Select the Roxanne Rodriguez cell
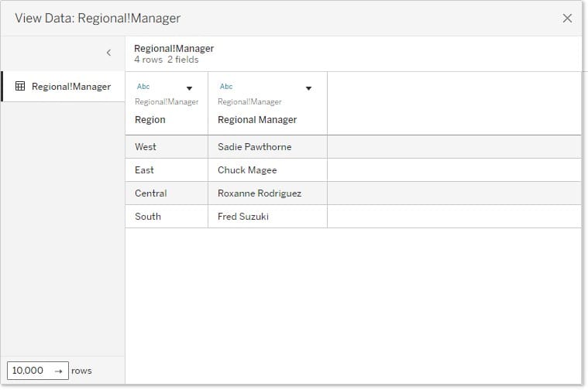 click(x=260, y=193)
